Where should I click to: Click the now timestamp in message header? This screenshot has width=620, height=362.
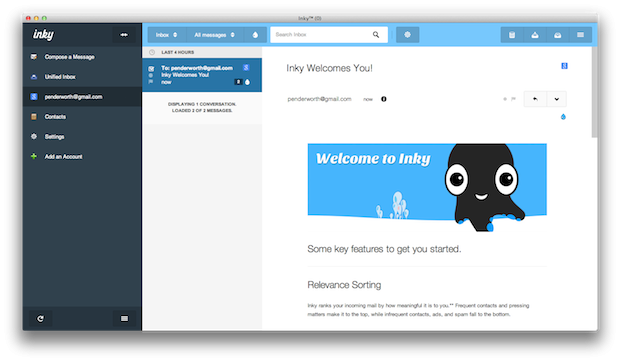[368, 100]
